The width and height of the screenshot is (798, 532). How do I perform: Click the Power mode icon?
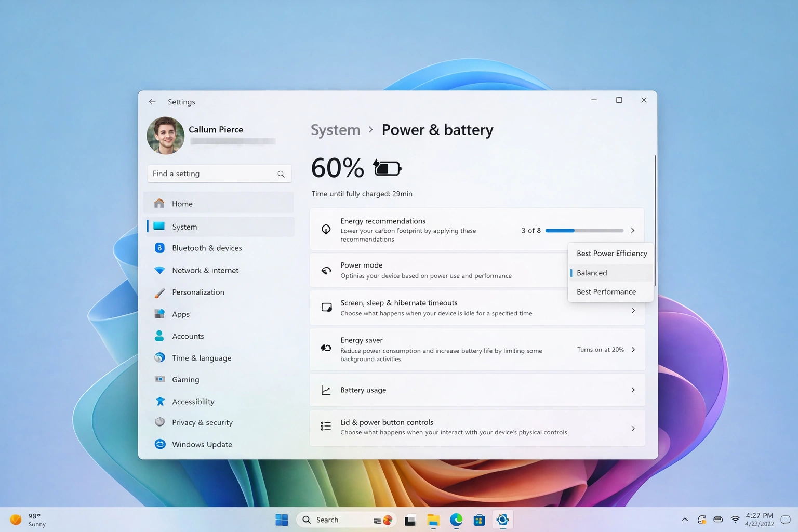point(326,270)
